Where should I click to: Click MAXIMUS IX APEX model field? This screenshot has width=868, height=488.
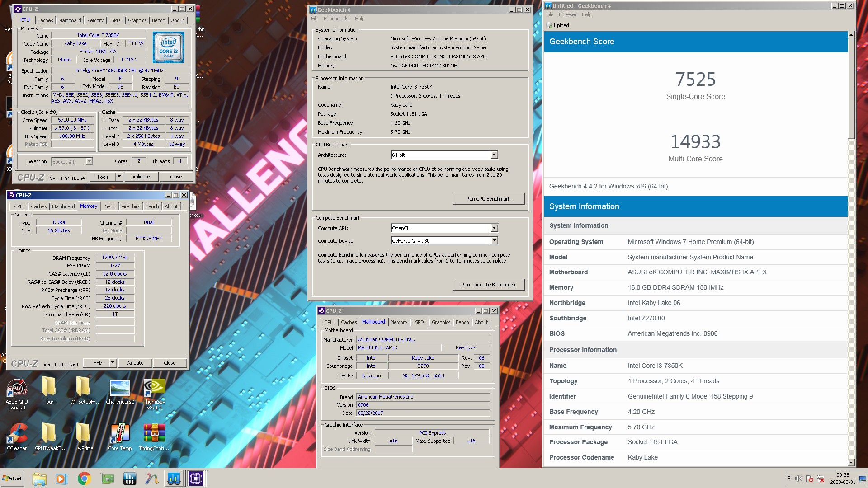[399, 347]
